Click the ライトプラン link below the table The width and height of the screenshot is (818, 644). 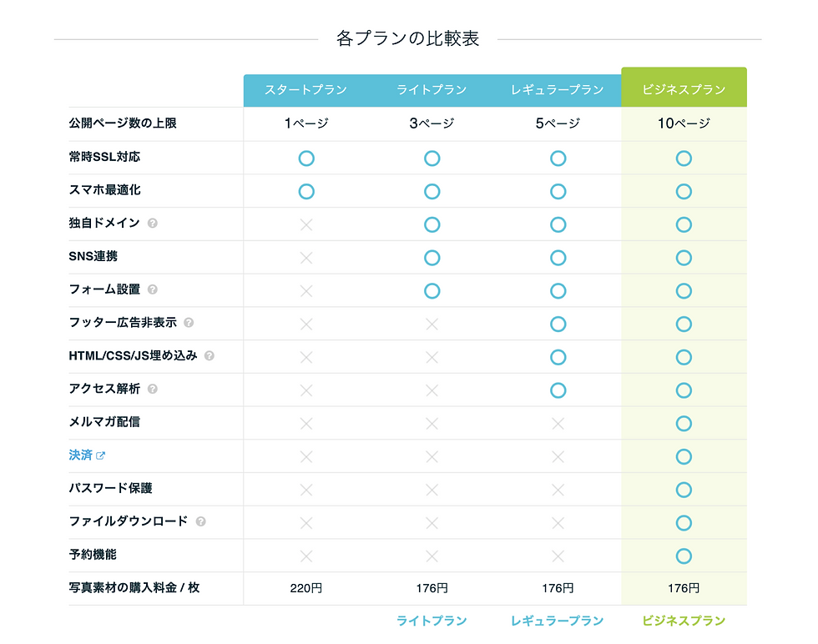tap(432, 621)
